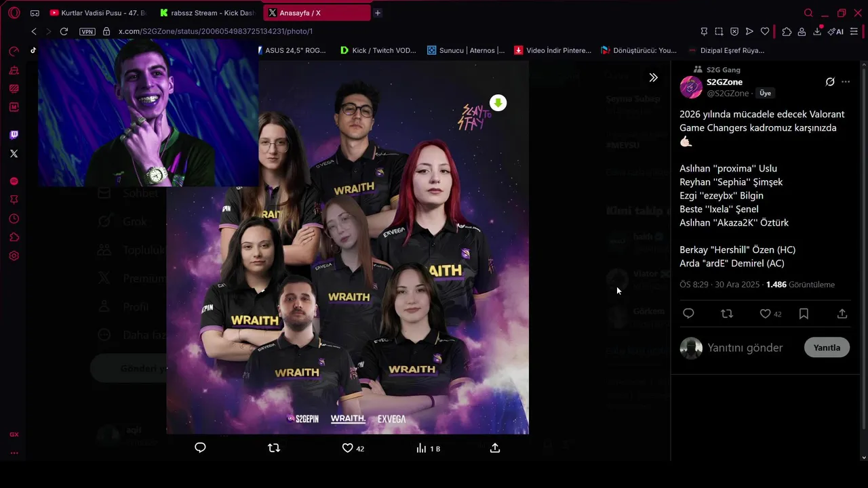Open the S2GZone display name link

point(724,82)
